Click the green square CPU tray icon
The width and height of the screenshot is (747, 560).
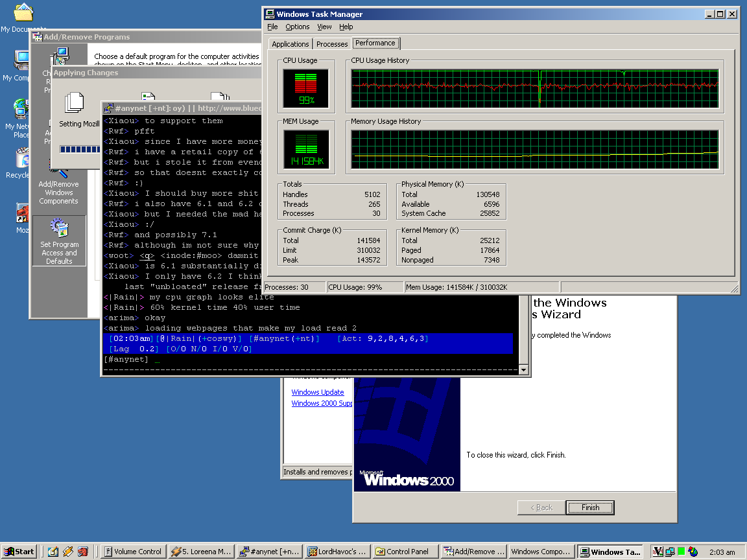click(682, 552)
